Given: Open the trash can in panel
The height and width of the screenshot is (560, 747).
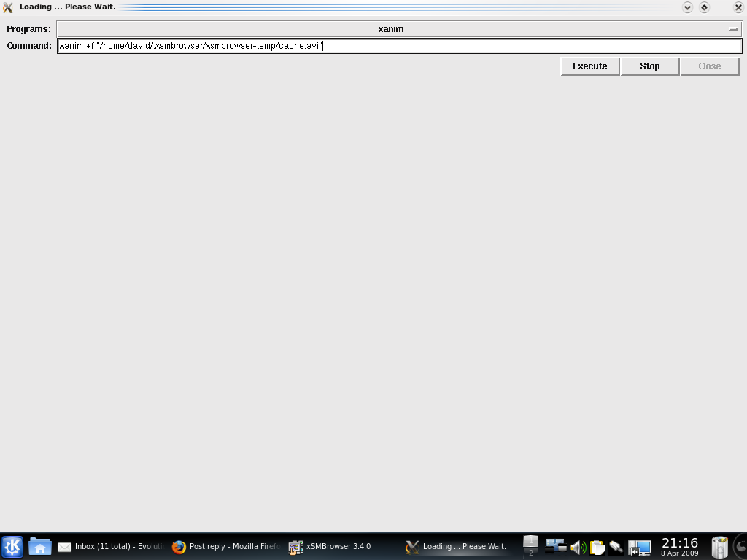Looking at the screenshot, I should tap(719, 547).
